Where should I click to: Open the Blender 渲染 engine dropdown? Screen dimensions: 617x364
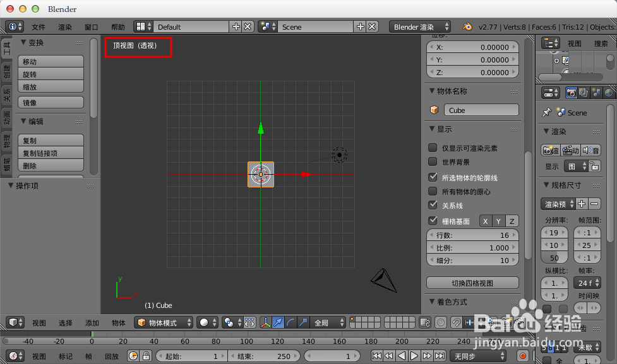[420, 26]
